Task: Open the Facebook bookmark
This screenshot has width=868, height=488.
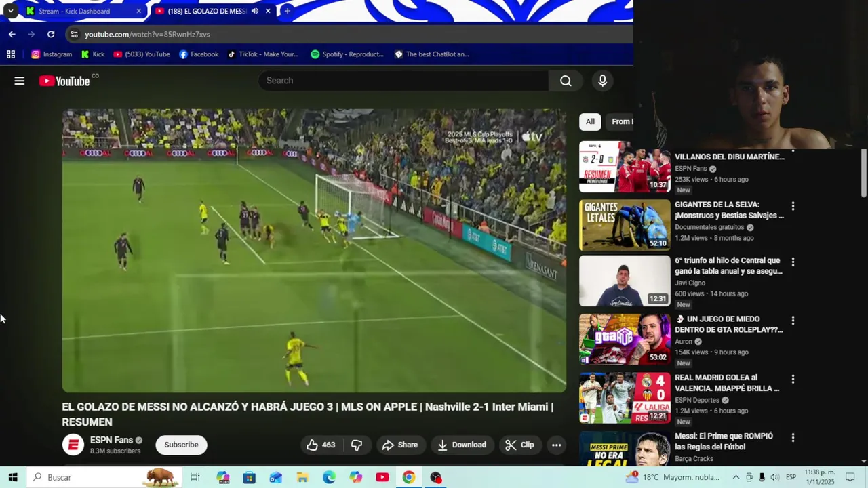Action: tap(199, 54)
